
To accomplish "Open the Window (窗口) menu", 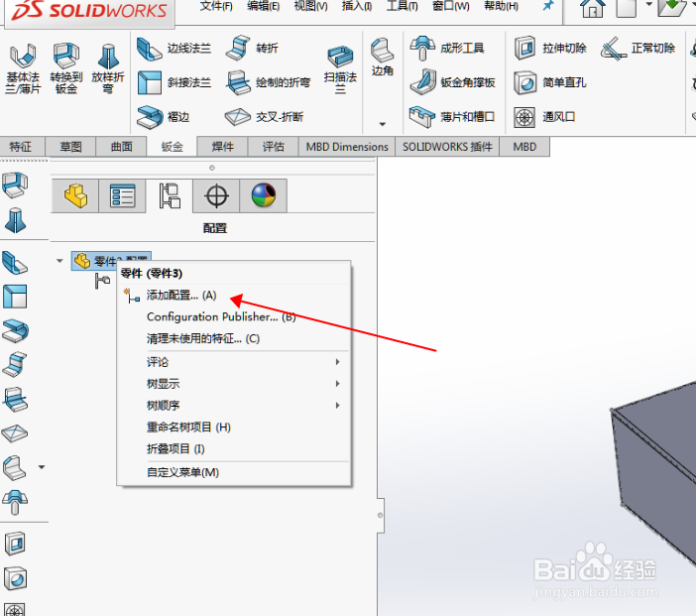I will click(450, 6).
